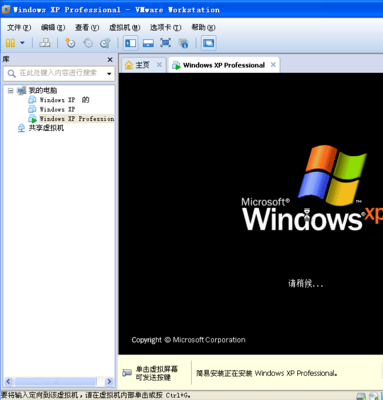Open the 帮助 menu
Viewport: 383px width, 400px height.
click(x=203, y=27)
